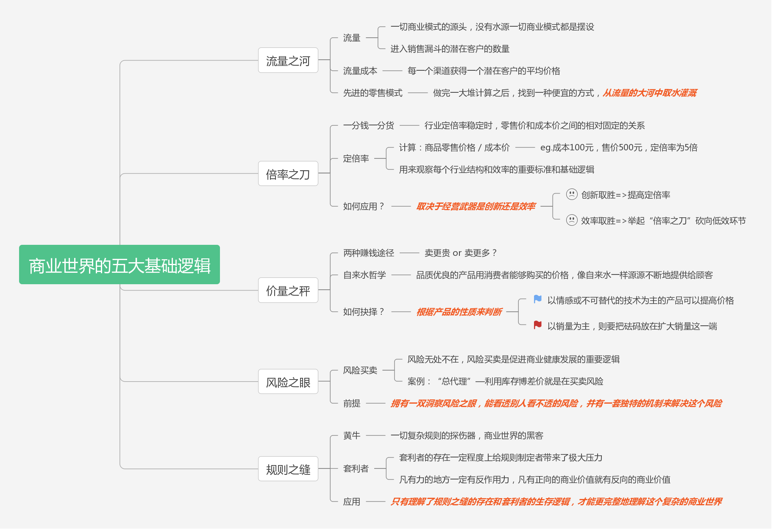Select the 价量之秤 branch node
This screenshot has height=532, width=776.
[288, 290]
